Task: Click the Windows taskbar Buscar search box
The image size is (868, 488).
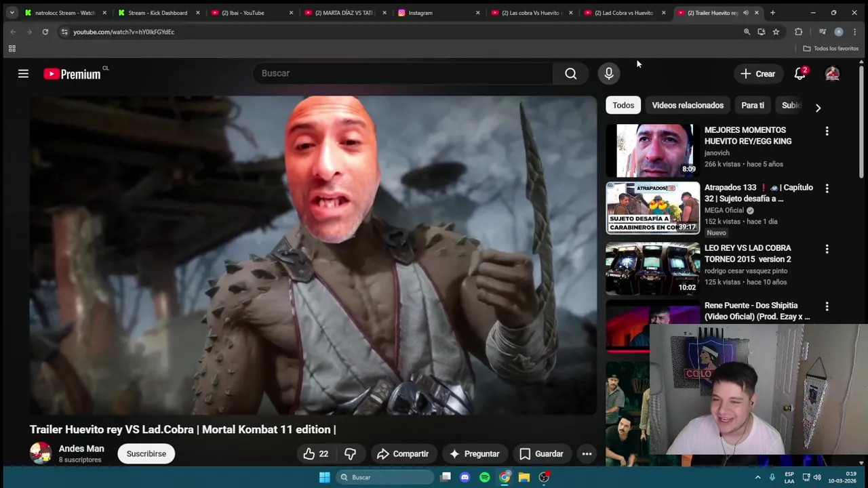Action: 385,477
